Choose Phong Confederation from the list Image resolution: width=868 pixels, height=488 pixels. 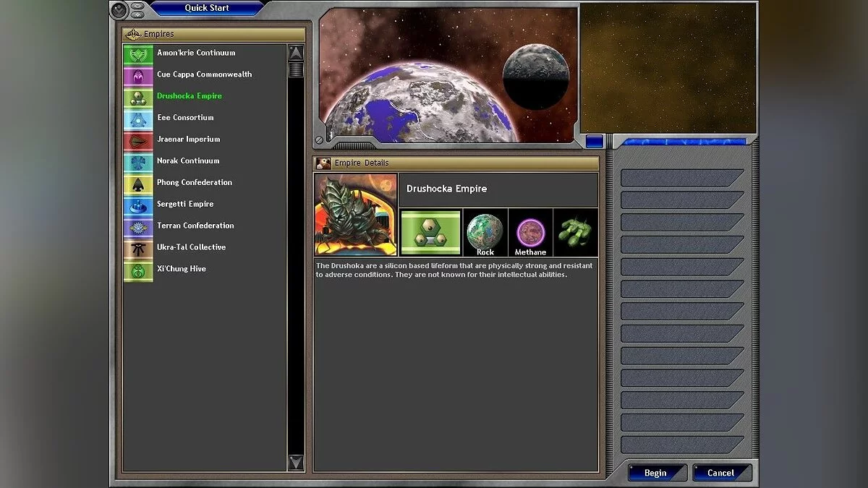[195, 183]
